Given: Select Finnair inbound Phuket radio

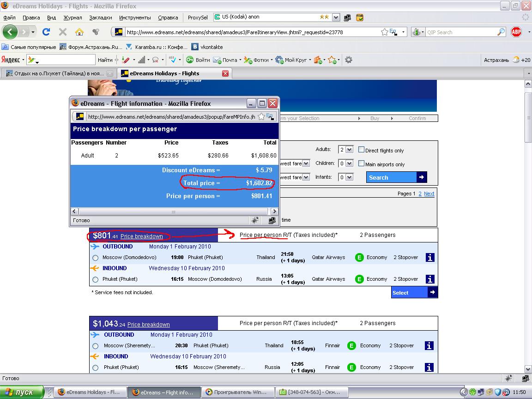Looking at the screenshot, I should [x=95, y=368].
